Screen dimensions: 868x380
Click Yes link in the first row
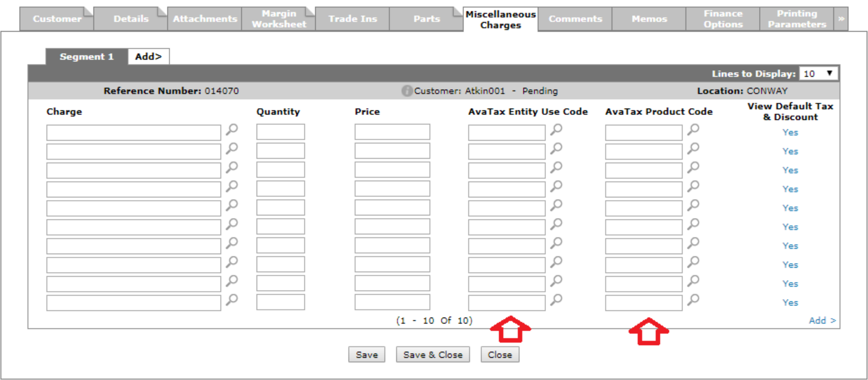coord(790,133)
